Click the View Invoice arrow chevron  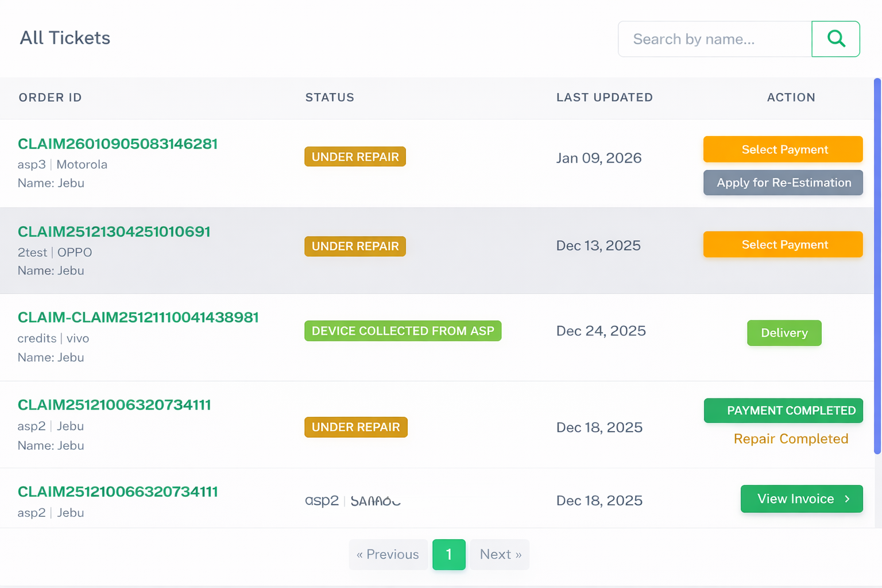[x=847, y=499]
